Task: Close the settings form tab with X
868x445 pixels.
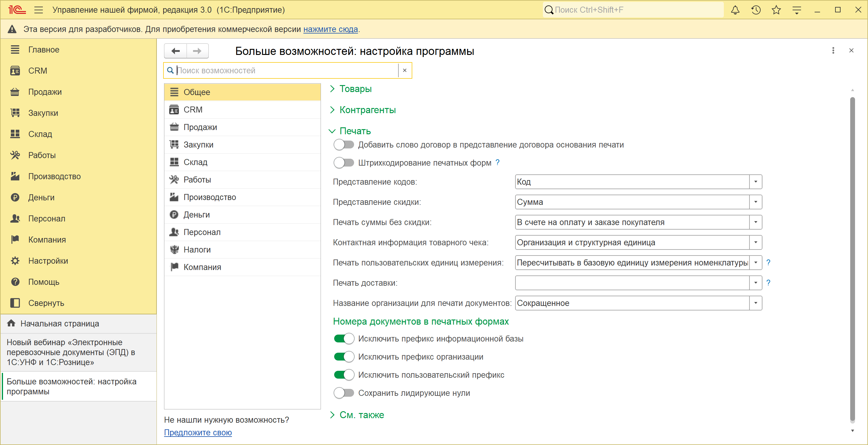Action: 851,51
